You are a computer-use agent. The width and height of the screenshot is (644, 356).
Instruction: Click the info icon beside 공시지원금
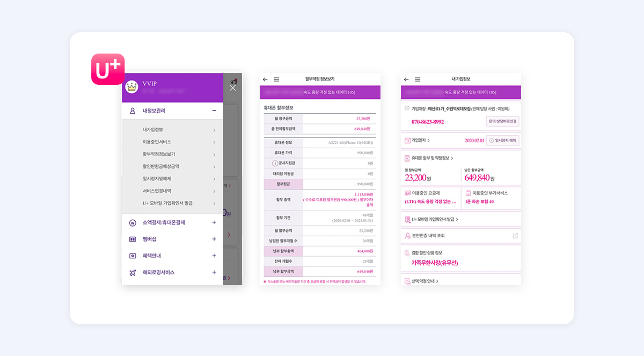tap(275, 163)
